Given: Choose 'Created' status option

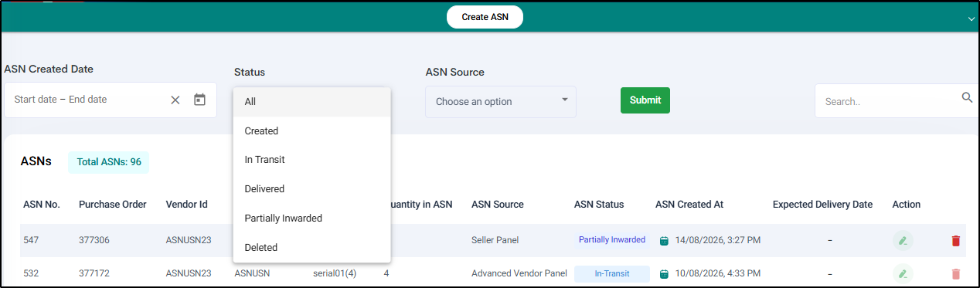Looking at the screenshot, I should 312,130.
